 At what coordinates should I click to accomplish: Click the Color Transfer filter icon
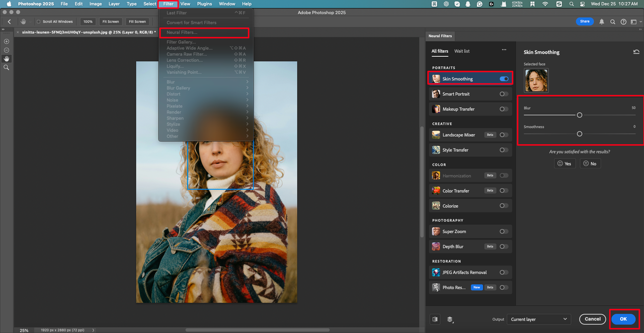coord(436,191)
